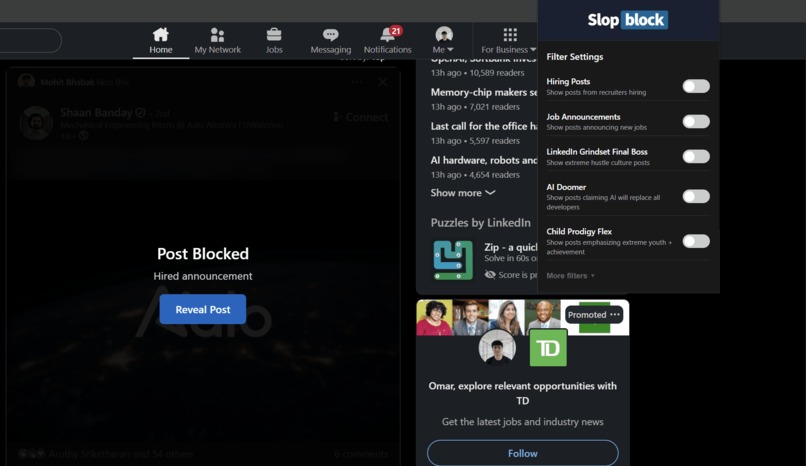This screenshot has height=466, width=806.
Task: Dismiss the blocked post with X
Action: coord(383,82)
